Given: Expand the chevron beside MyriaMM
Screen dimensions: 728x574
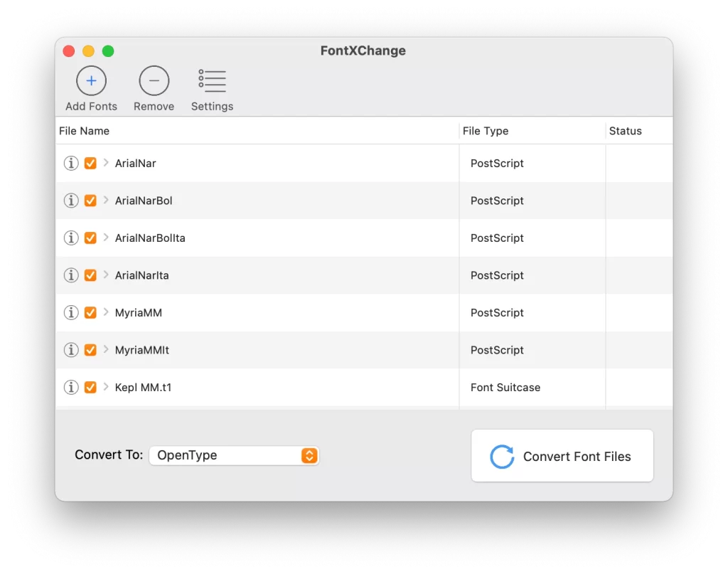Looking at the screenshot, I should click(106, 312).
